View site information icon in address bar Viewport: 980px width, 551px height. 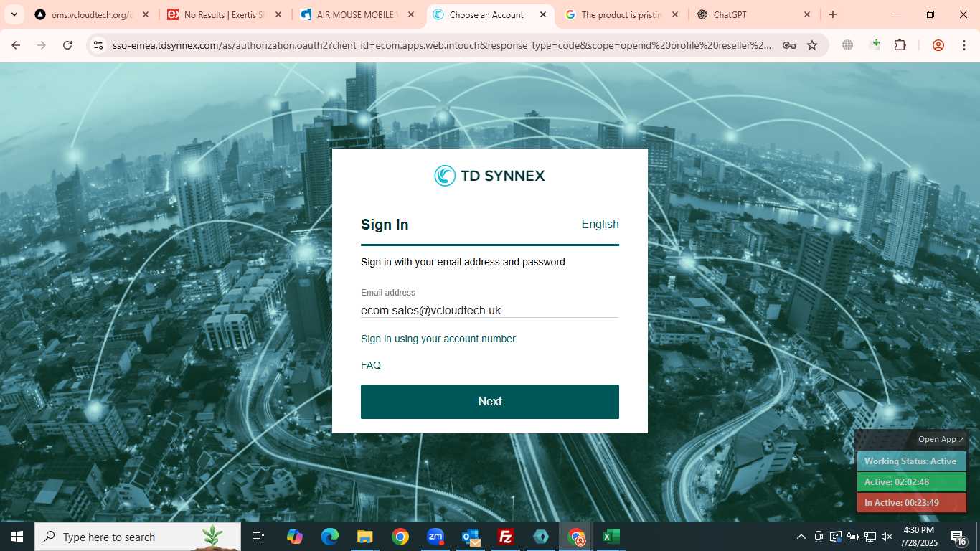tap(98, 45)
